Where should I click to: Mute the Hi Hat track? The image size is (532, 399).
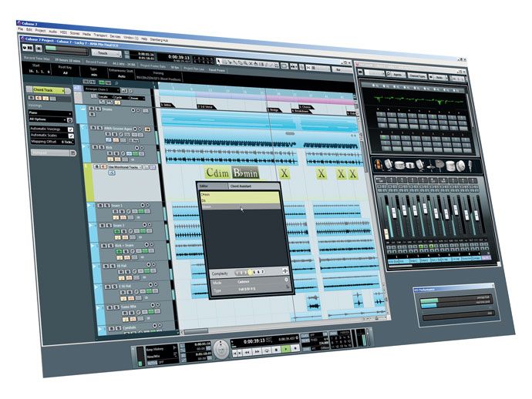106,267
